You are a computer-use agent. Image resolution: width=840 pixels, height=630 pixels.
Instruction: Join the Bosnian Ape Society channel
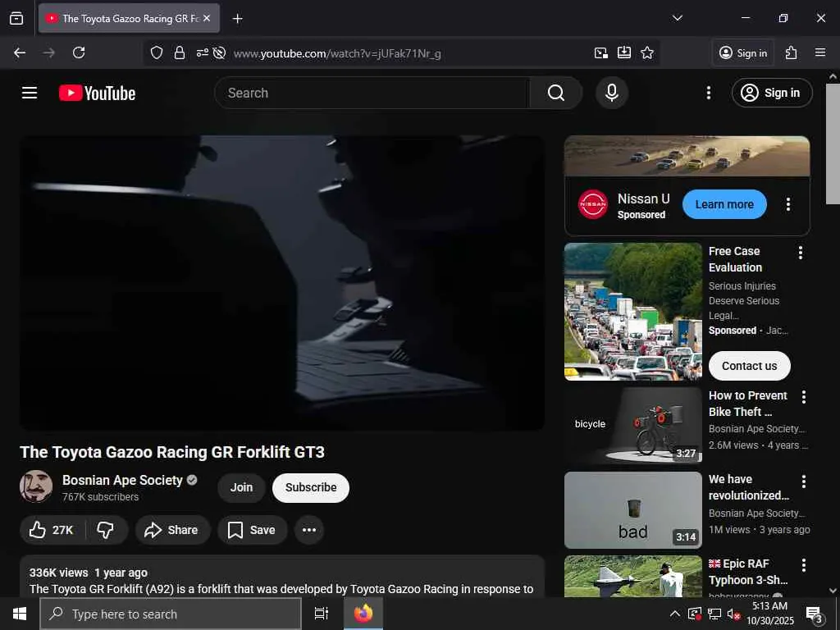[x=241, y=487]
